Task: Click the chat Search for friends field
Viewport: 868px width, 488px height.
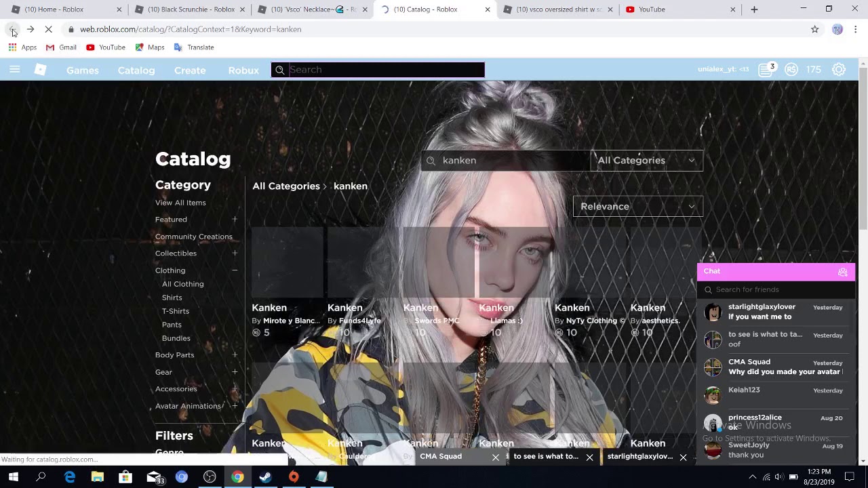Action: [x=776, y=290]
